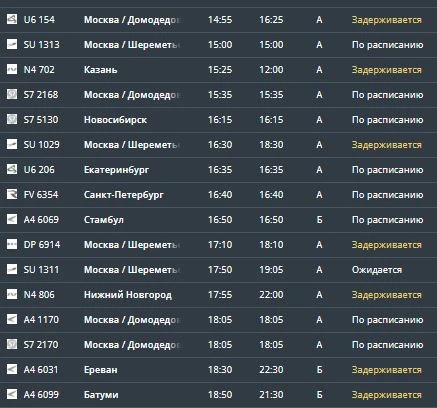The image size is (437, 408).
Task: Click the Aeroflot logo beside SU 1313
Action: click(x=12, y=44)
